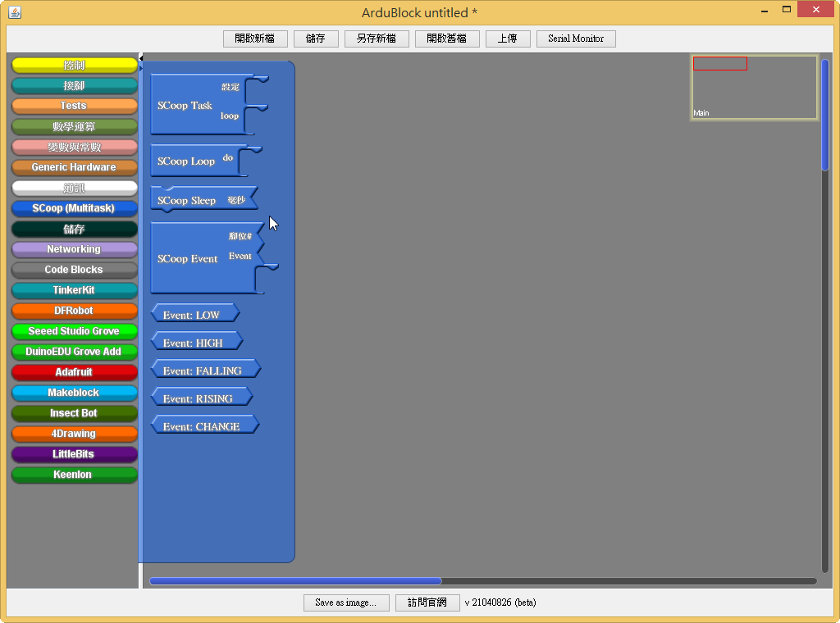This screenshot has width=840, height=623.
Task: Maximize the ArduBlock window
Action: [787, 9]
